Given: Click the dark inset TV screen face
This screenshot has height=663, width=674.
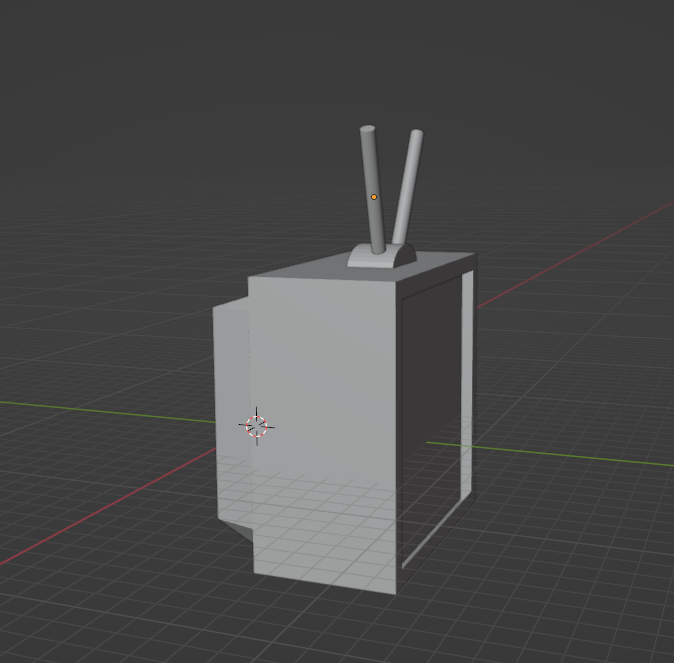Looking at the screenshot, I should (x=431, y=417).
